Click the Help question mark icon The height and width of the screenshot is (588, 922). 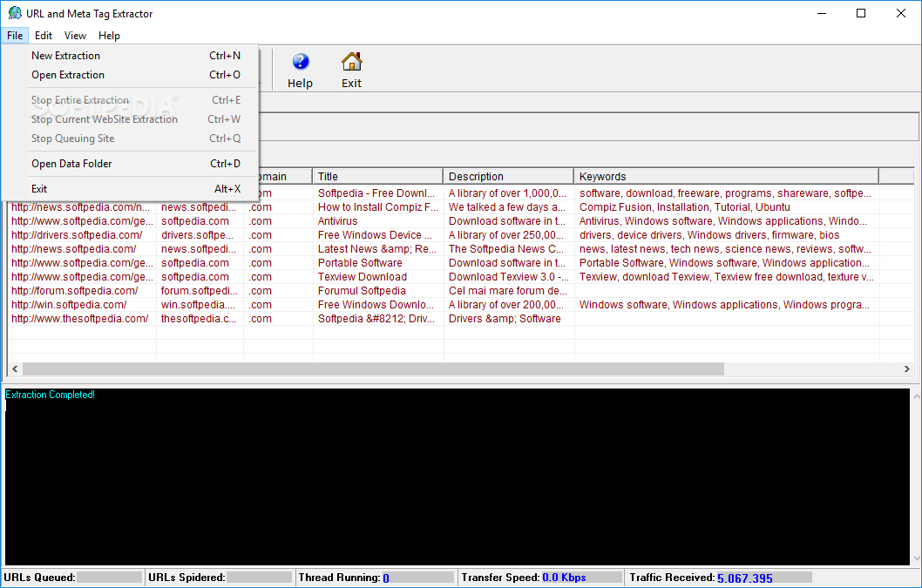(x=301, y=62)
